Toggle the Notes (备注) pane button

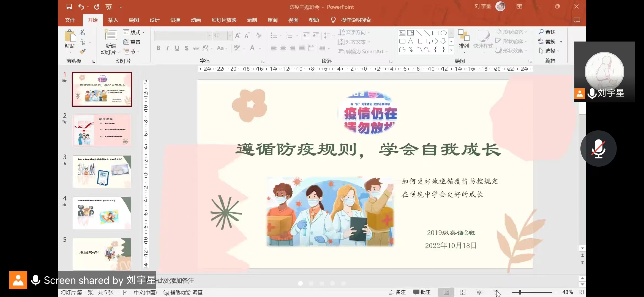coord(397,292)
